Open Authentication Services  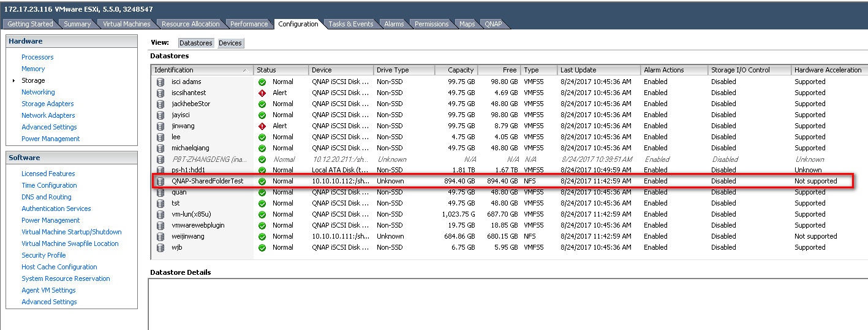pos(56,209)
